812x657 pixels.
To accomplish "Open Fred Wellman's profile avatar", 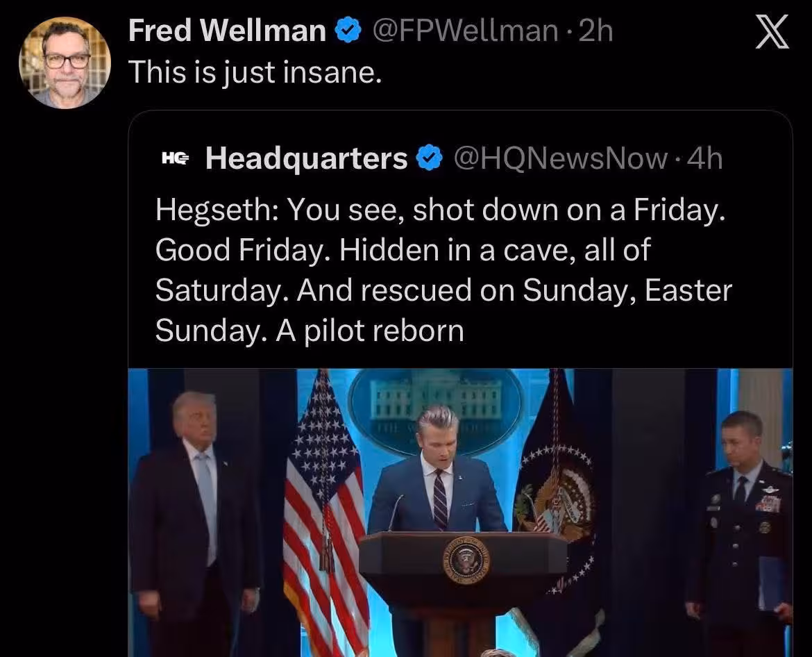I will coord(65,63).
